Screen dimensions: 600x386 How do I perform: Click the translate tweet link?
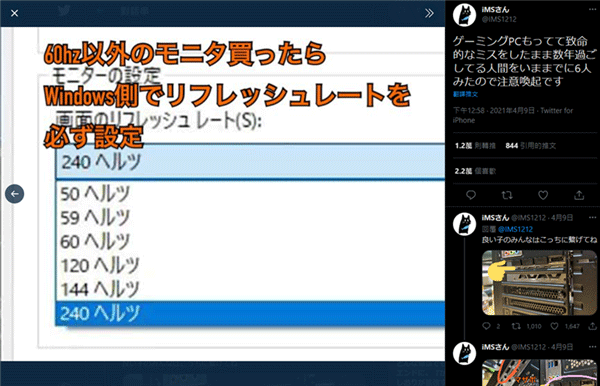pyautogui.click(x=465, y=94)
